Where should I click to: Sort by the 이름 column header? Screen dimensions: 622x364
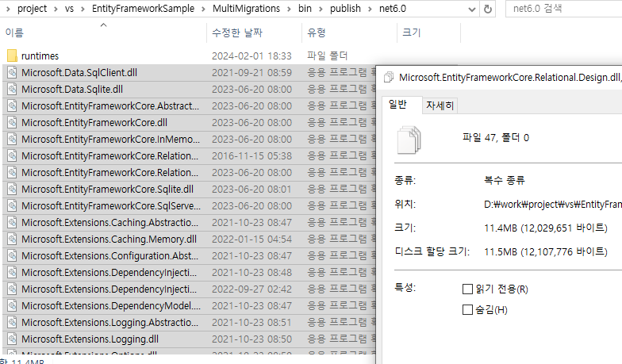pyautogui.click(x=104, y=33)
